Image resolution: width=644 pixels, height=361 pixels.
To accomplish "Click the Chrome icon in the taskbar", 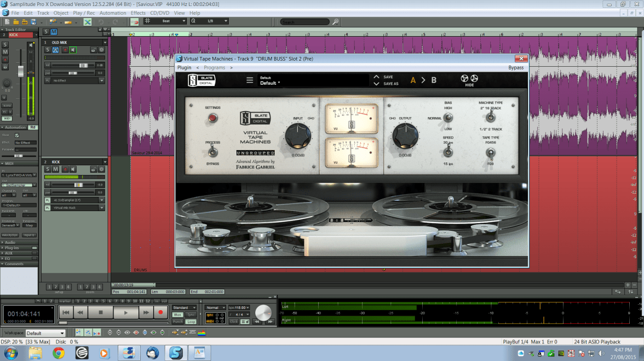I will (59, 353).
